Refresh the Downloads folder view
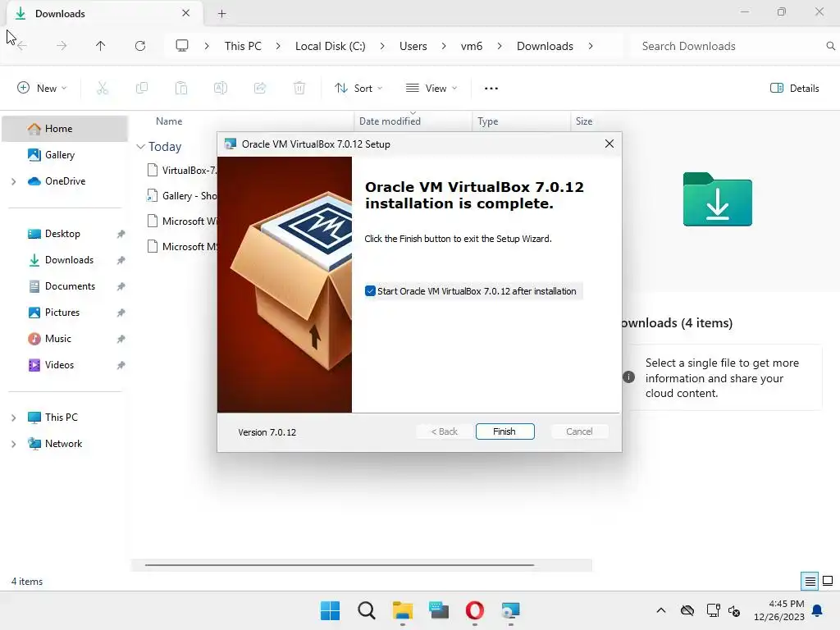840x630 pixels. (140, 46)
